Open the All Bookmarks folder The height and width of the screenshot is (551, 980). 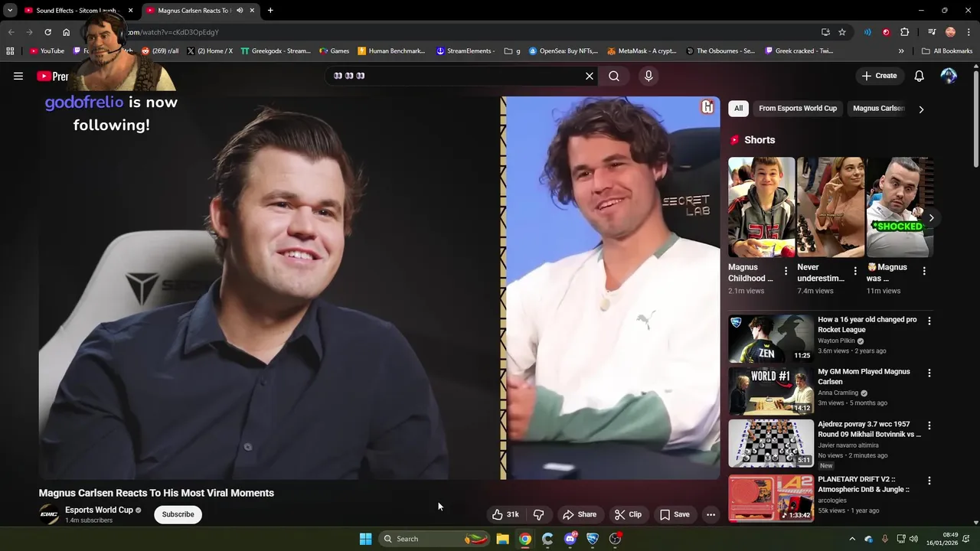[x=947, y=51]
